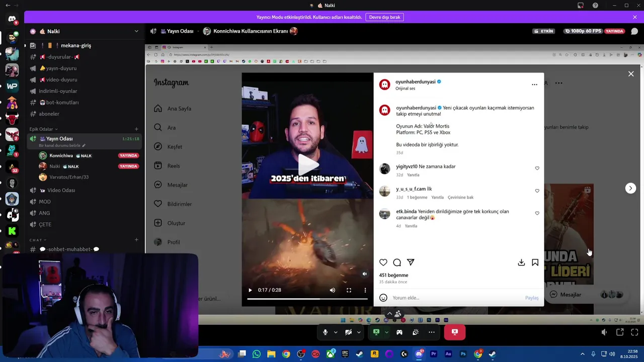
Task: Join the ÇETE voice channel
Action: (84, 224)
